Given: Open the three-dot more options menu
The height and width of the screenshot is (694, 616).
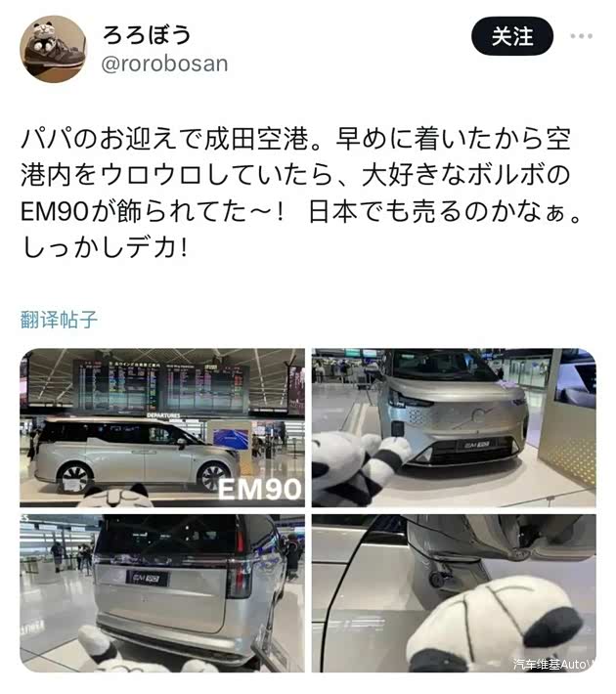Looking at the screenshot, I should (582, 36).
